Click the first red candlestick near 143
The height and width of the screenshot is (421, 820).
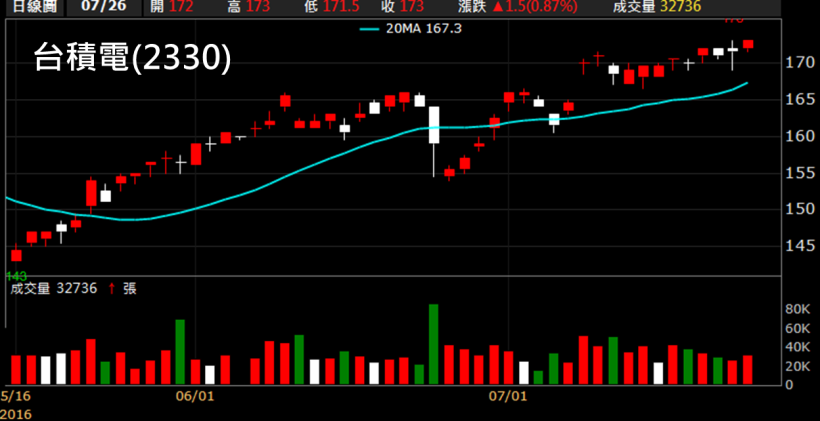16,255
